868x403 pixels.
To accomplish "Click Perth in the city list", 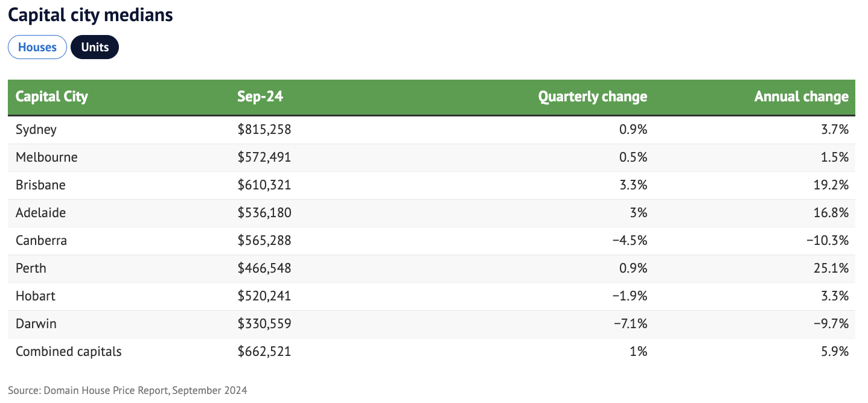I will pyautogui.click(x=31, y=268).
